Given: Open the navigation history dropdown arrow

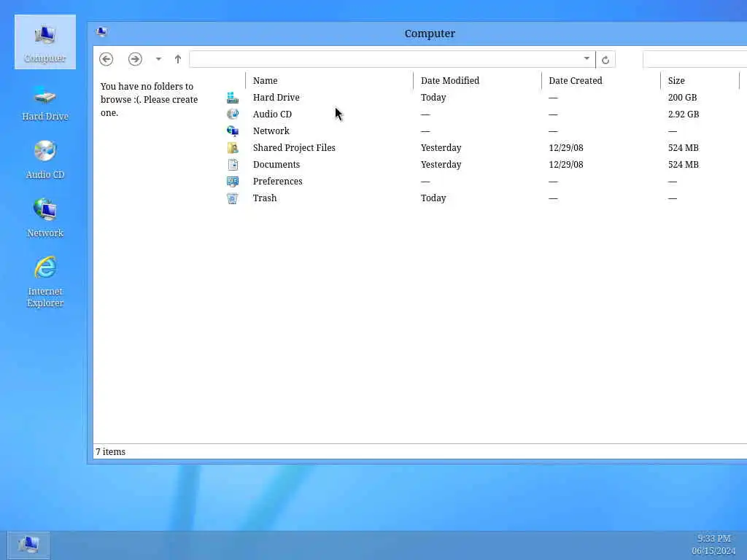Looking at the screenshot, I should click(158, 59).
